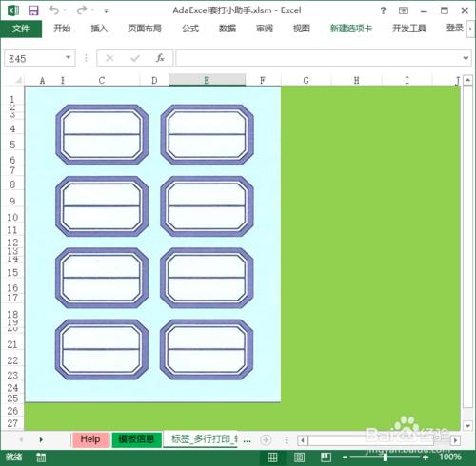Open the 标签_多行打印 sheet tab

[x=201, y=439]
